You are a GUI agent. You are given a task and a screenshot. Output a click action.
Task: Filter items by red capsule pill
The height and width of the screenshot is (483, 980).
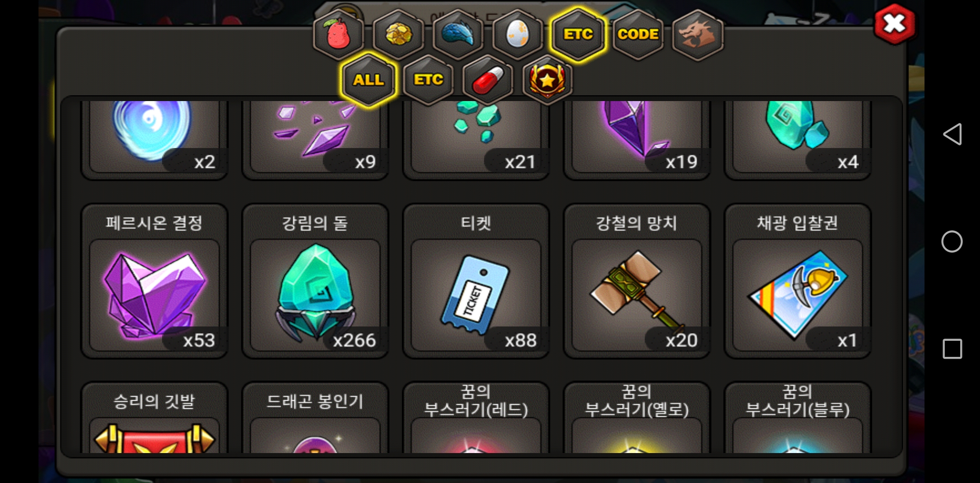(x=488, y=80)
